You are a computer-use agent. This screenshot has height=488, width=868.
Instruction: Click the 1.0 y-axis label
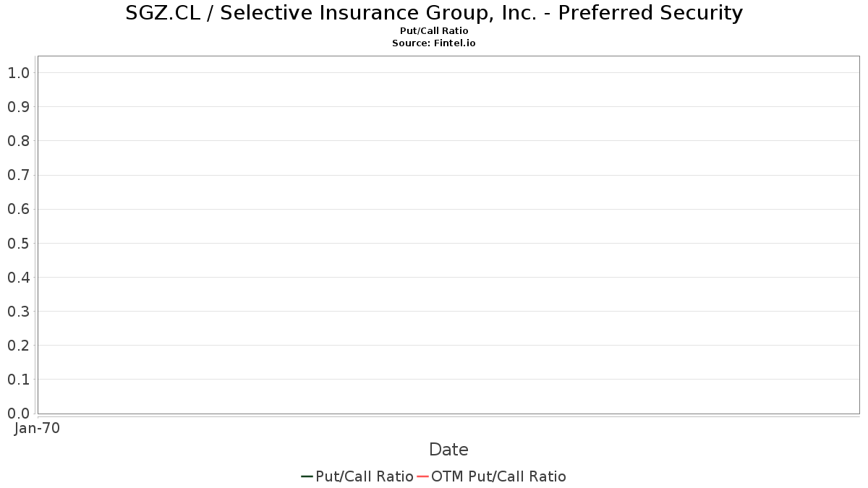19,72
